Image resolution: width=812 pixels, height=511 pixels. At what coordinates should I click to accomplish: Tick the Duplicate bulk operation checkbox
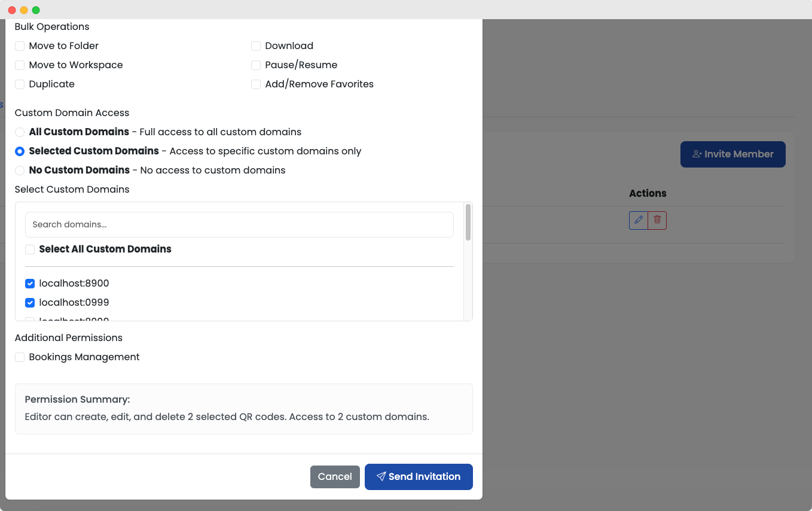20,84
